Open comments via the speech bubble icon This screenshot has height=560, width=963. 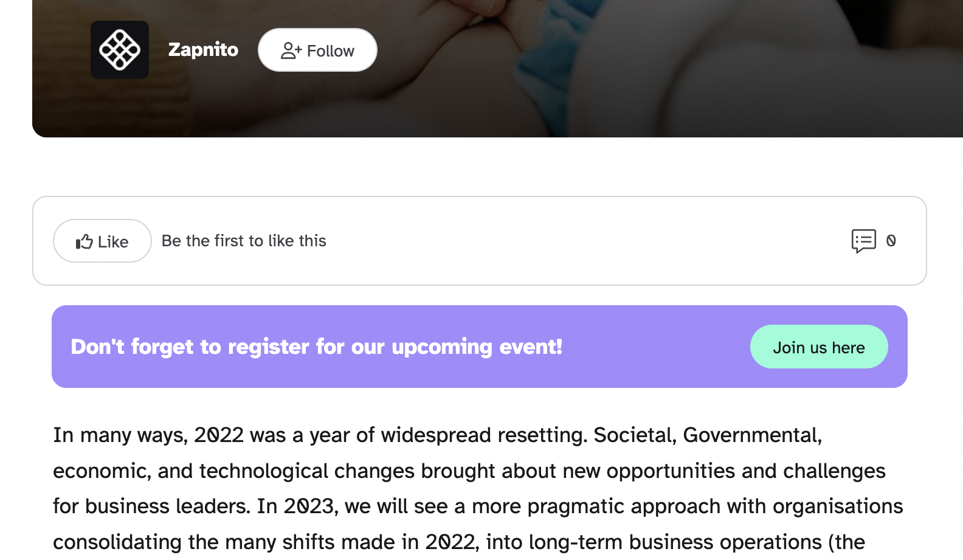point(863,241)
